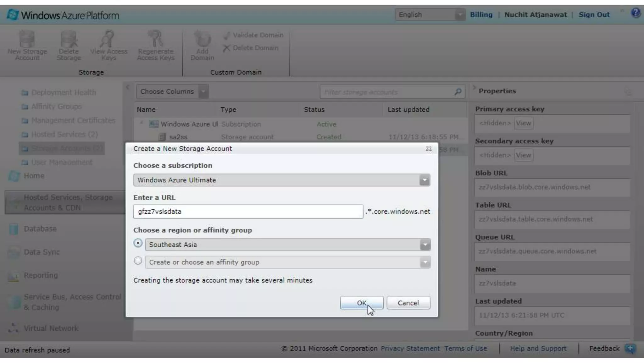Screen dimensions: 644x363
Task: Select the affinity group radio button
Action: (x=138, y=261)
